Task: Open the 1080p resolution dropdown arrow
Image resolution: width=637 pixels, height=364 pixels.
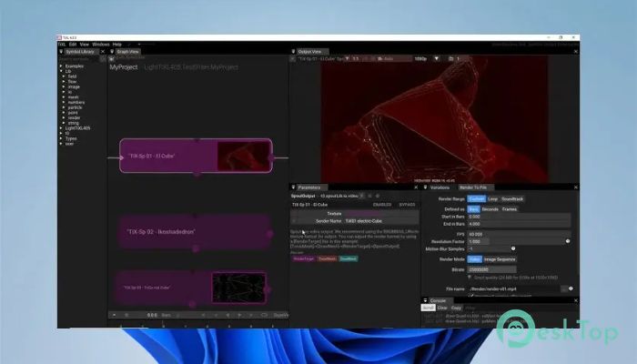Action: (x=436, y=59)
